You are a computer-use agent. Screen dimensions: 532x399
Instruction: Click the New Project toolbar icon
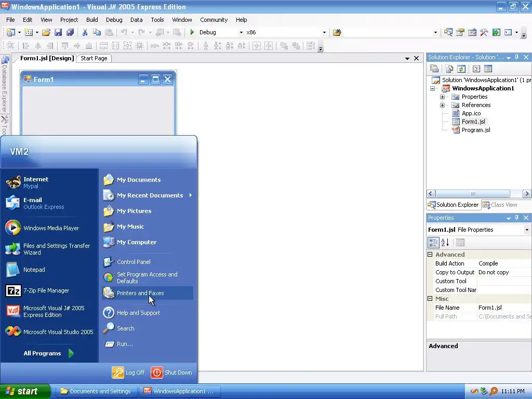pos(11,32)
